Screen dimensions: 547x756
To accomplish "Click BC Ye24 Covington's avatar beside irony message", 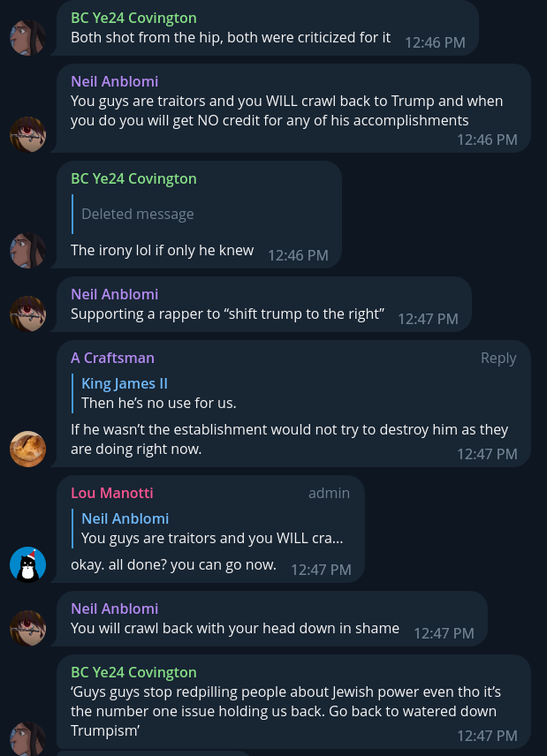I will pyautogui.click(x=28, y=250).
